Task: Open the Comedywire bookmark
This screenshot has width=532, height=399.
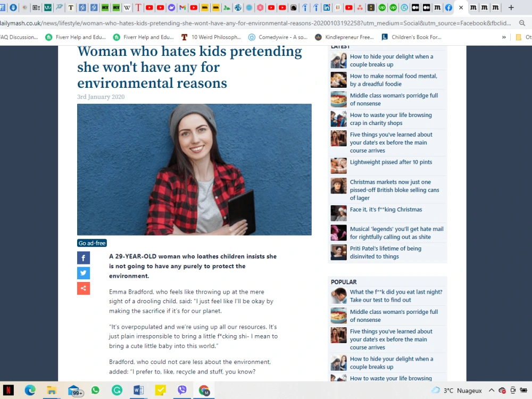Action: [x=278, y=37]
